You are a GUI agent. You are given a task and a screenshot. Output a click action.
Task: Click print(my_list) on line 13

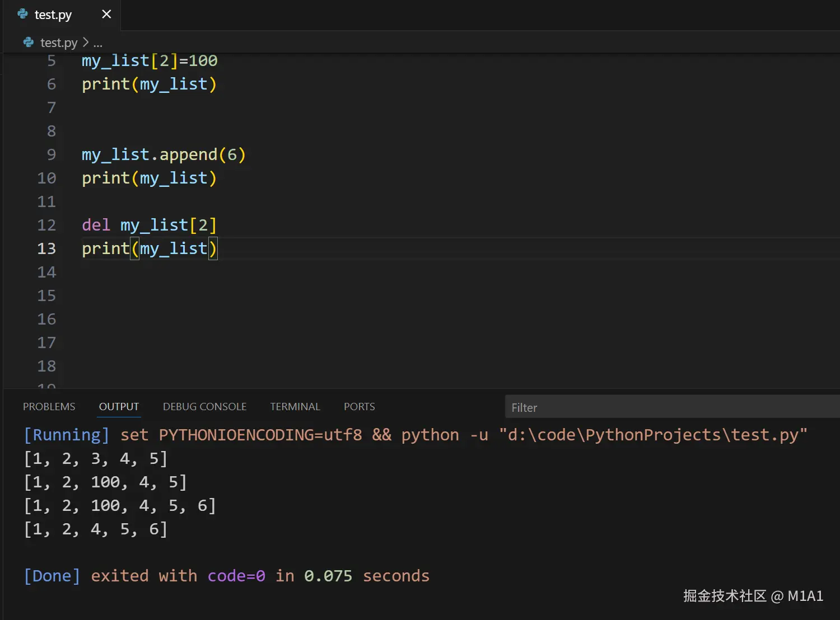coord(149,248)
